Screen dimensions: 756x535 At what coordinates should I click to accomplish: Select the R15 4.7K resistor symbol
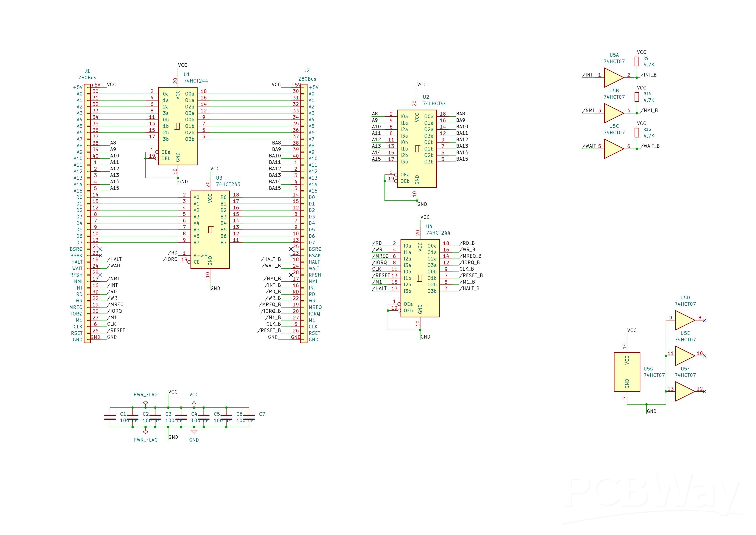tap(637, 133)
